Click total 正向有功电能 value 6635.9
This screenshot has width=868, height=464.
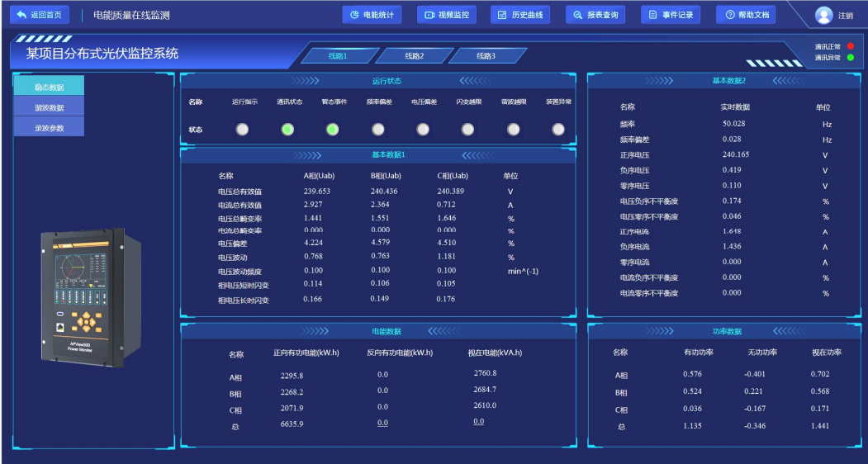(x=292, y=424)
